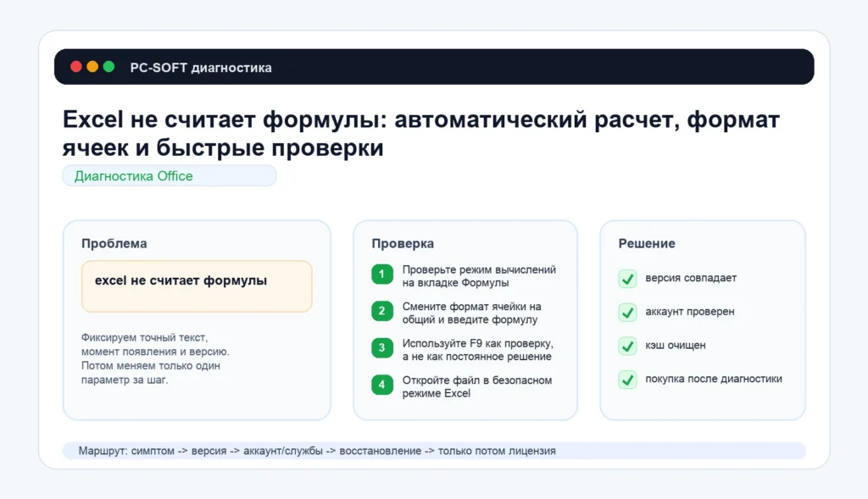Click the 'версия совпадает' label
This screenshot has width=868, height=499.
[x=691, y=278]
